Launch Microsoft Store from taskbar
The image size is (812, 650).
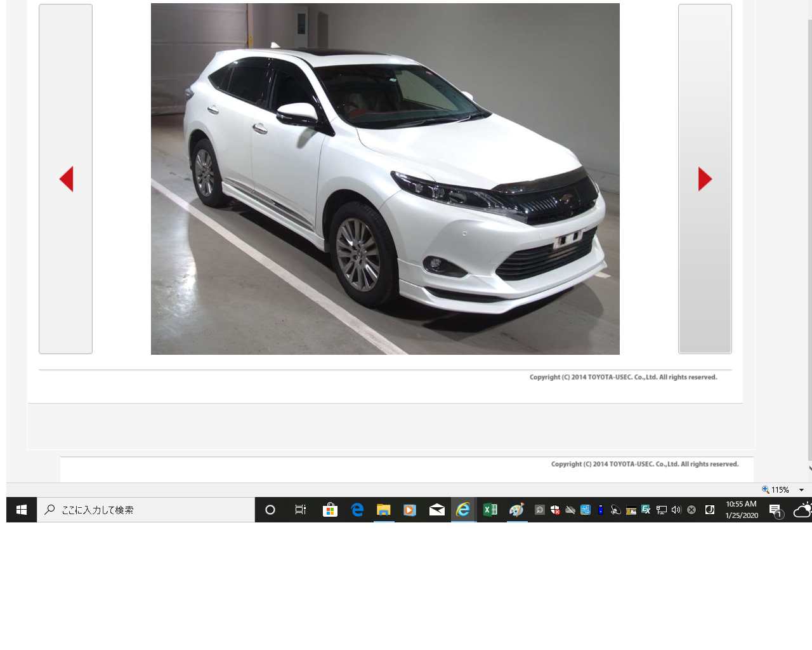(x=330, y=510)
